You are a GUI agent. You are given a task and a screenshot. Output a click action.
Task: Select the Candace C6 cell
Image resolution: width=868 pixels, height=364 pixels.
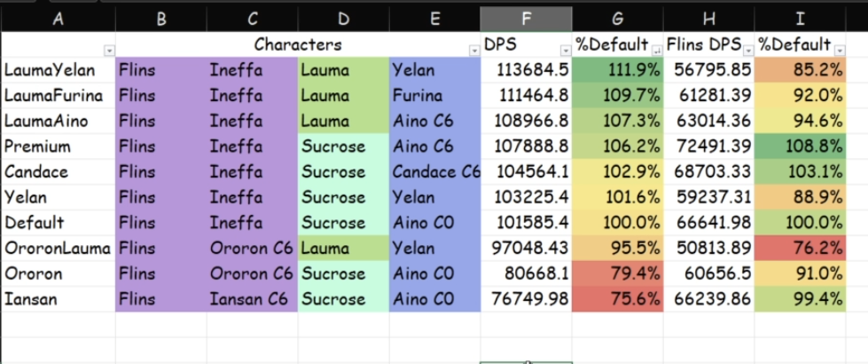(435, 171)
